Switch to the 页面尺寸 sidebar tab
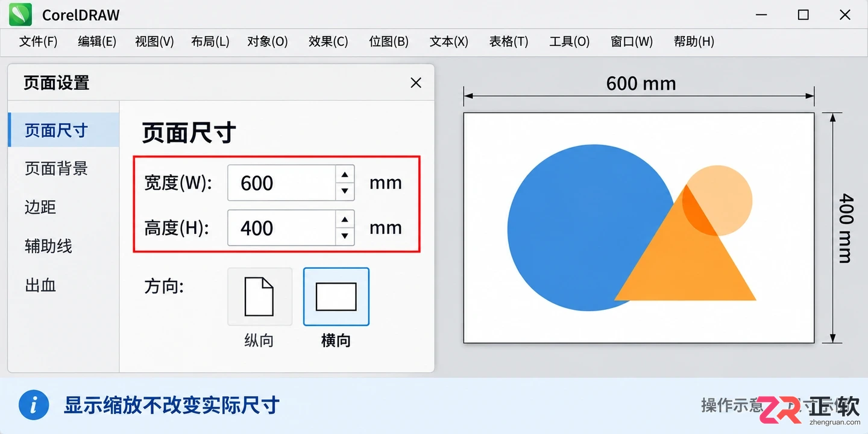868x434 pixels. [x=64, y=130]
